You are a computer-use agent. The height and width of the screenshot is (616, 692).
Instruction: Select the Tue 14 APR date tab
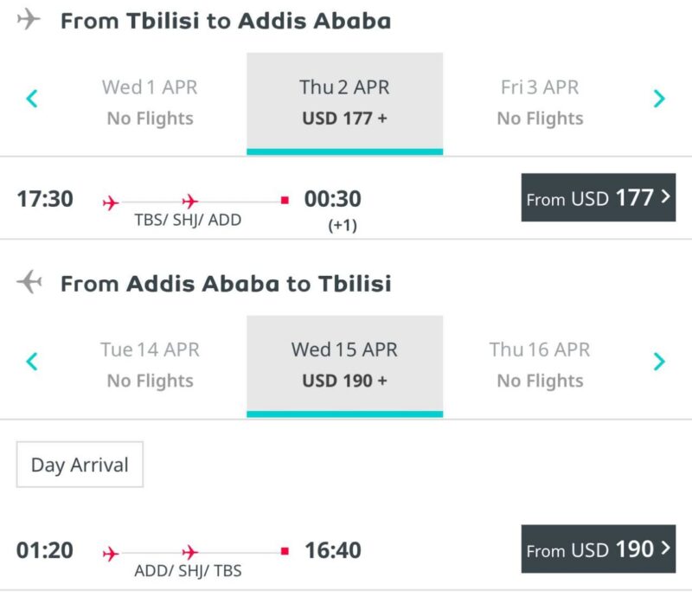(150, 364)
